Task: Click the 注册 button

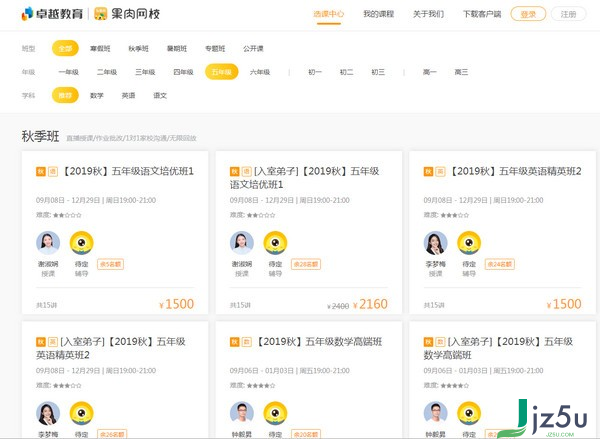Action: [x=568, y=15]
